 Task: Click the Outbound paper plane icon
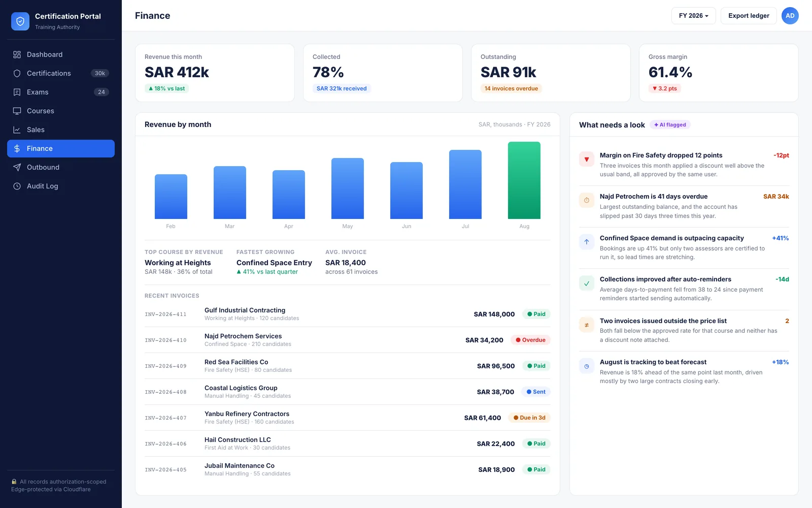coord(17,167)
